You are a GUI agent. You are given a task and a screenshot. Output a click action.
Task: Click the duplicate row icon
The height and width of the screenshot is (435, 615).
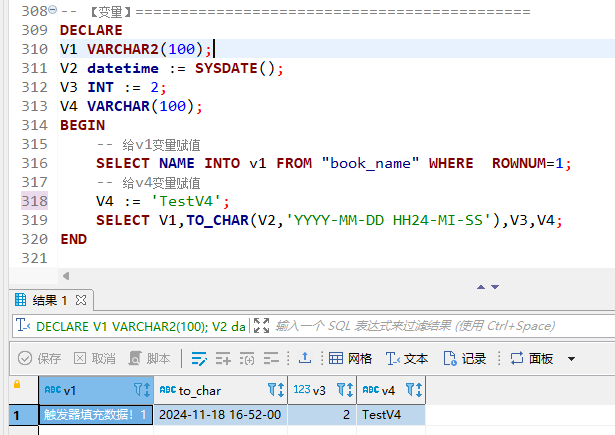(x=247, y=358)
